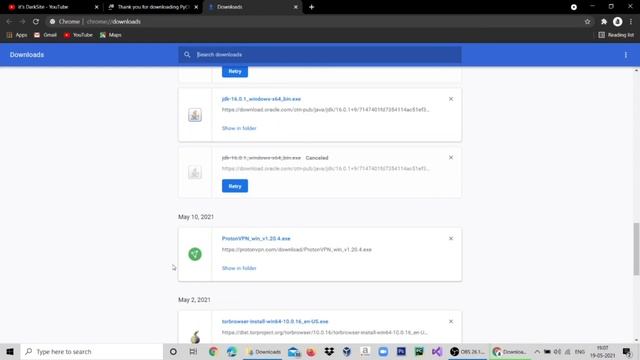Open Photoshop from taskbar
Screen dimensions: 640x360
(x=401, y=351)
